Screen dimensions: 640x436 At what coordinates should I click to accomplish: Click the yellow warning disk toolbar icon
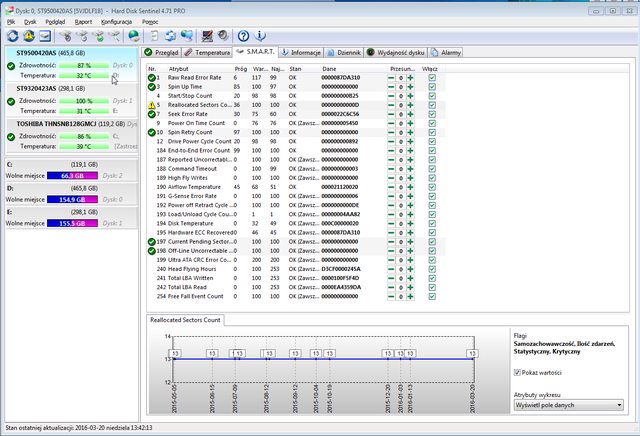click(29, 36)
